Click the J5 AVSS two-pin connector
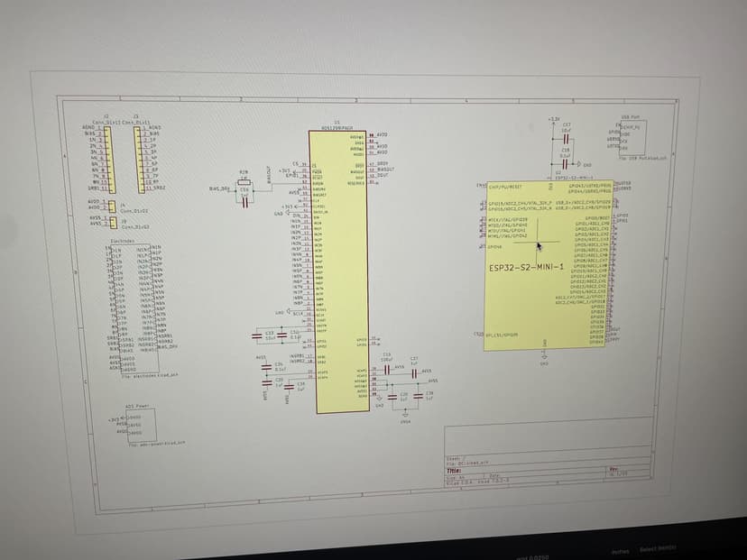This screenshot has height=560, width=747. [113, 222]
